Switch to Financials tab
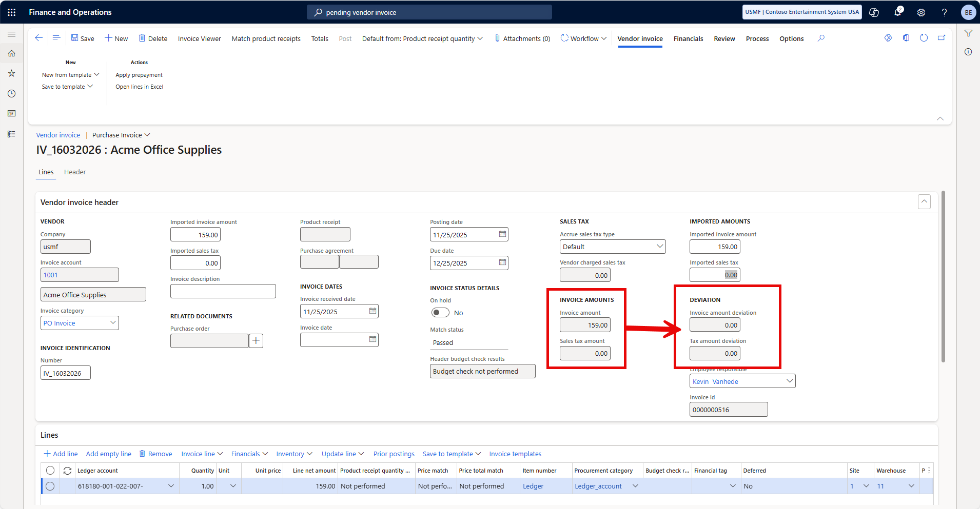This screenshot has width=980, height=509. pyautogui.click(x=688, y=38)
